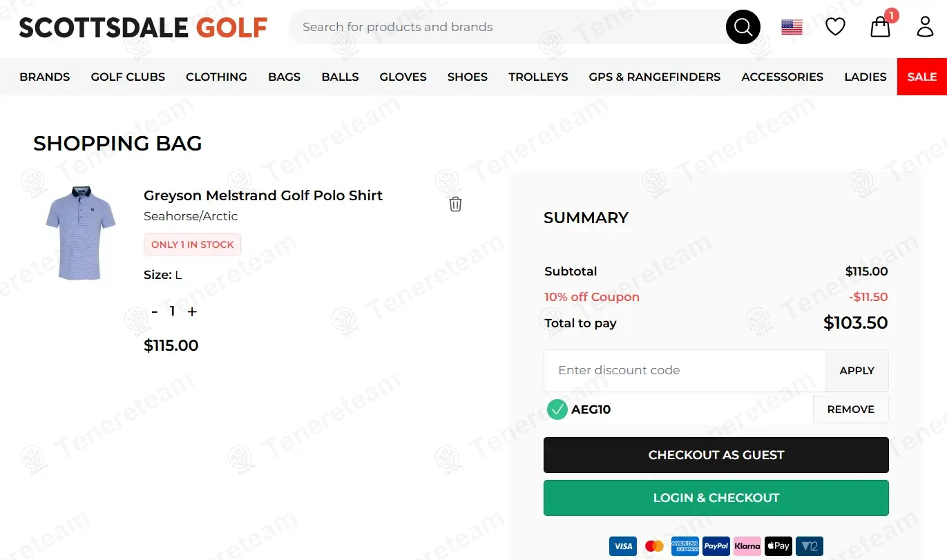This screenshot has height=560, width=947.
Task: Delete the polo shirt with trash icon
Action: pyautogui.click(x=455, y=204)
